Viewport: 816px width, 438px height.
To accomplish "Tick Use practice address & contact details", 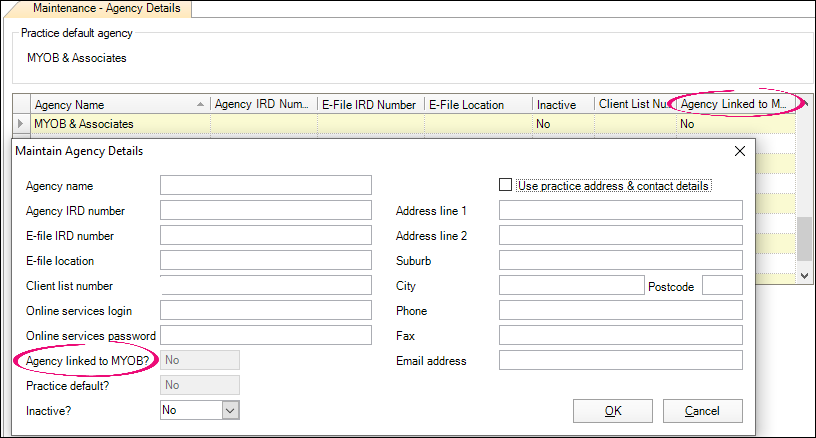I will (x=507, y=186).
